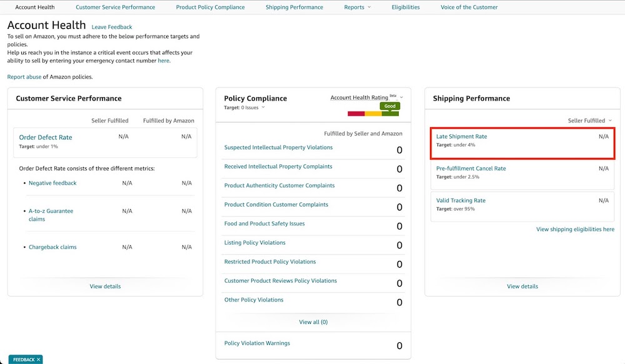
Task: Click 'Seller Fulfilled' header in Customer Service
Action: point(109,121)
